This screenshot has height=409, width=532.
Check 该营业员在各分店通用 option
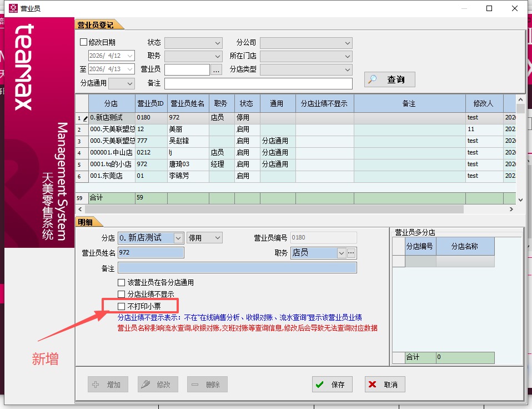[x=122, y=282]
